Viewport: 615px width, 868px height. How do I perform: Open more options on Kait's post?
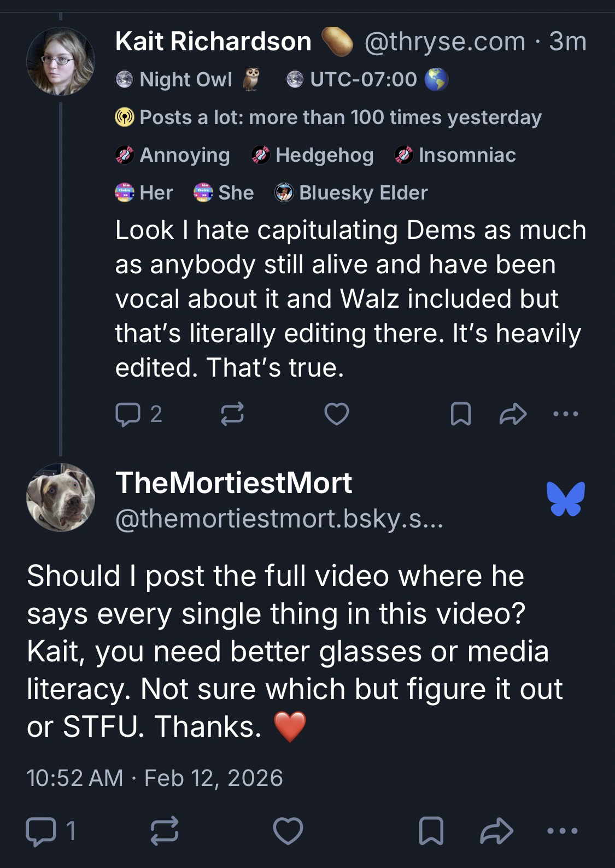[565, 414]
